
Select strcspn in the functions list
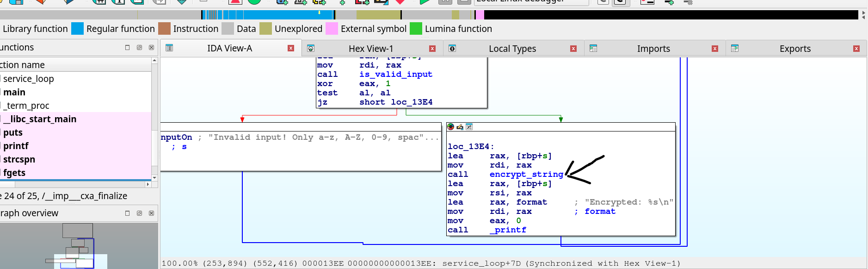[19, 159]
